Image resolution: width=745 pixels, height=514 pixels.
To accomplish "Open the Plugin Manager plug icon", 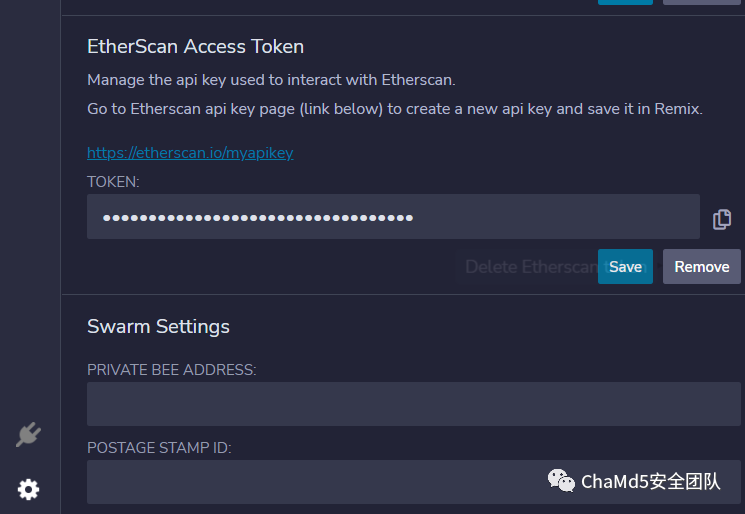I will [x=29, y=434].
